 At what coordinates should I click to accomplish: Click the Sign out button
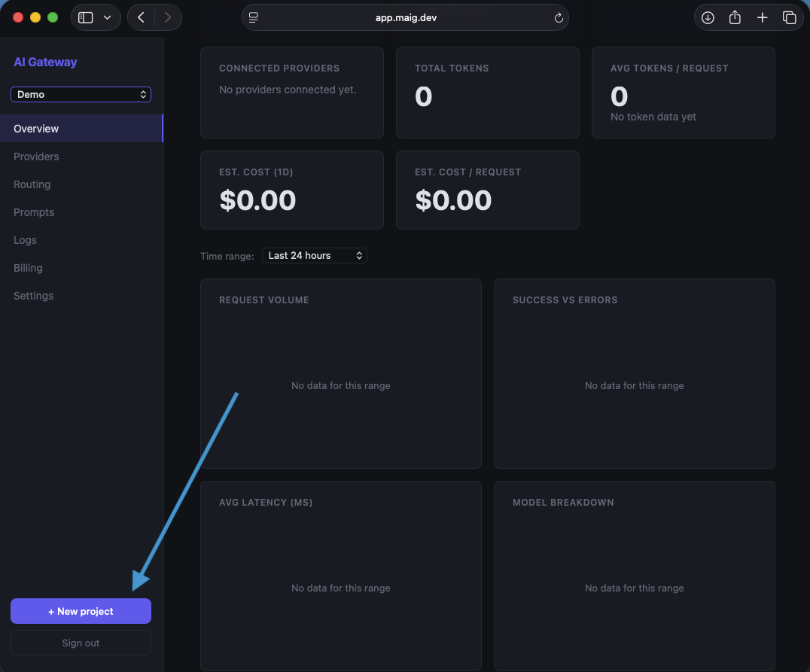pyautogui.click(x=81, y=643)
